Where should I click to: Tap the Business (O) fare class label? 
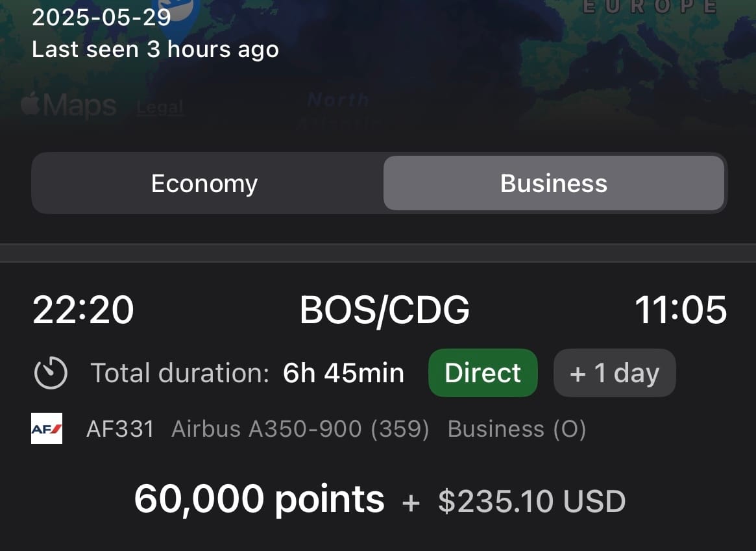point(517,428)
